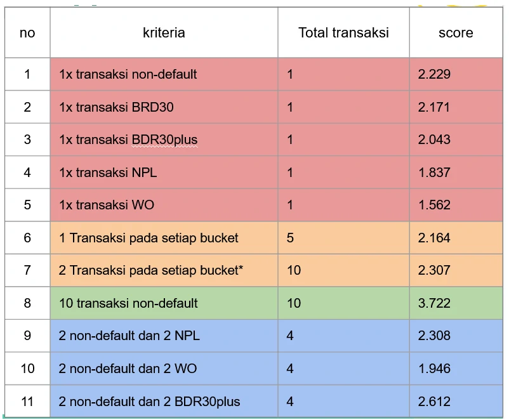Click the misspelled 'BDR30plus' word in row 3
Image resolution: width=509 pixels, height=420 pixels.
point(164,140)
